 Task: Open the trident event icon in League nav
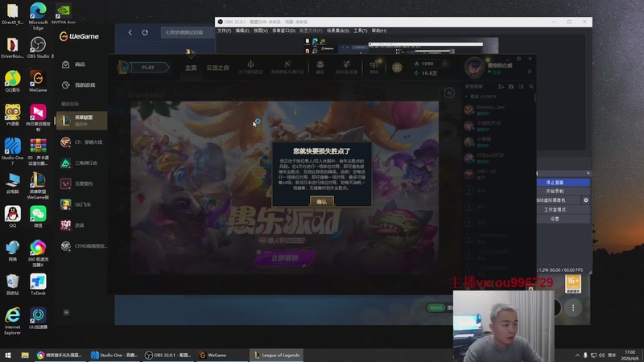coord(250,67)
